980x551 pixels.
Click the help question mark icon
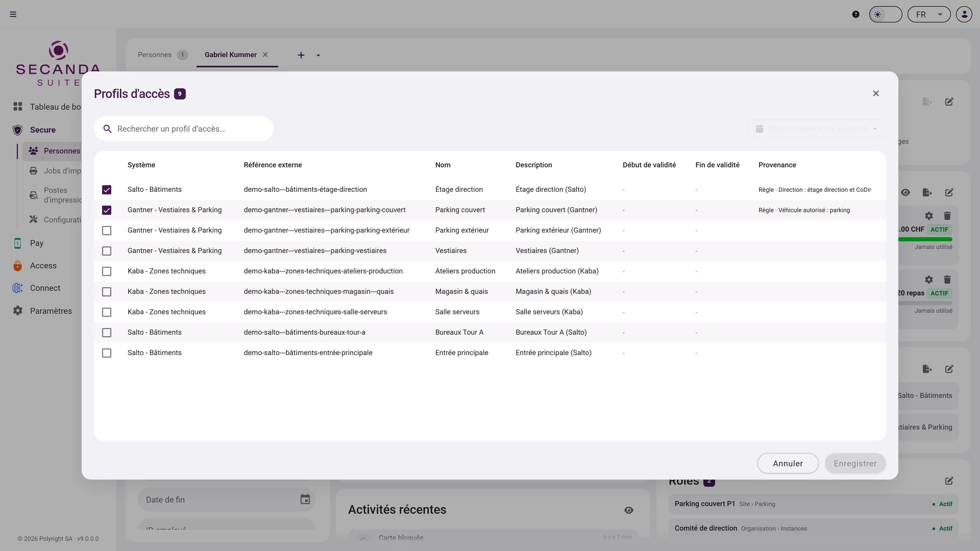pos(856,14)
